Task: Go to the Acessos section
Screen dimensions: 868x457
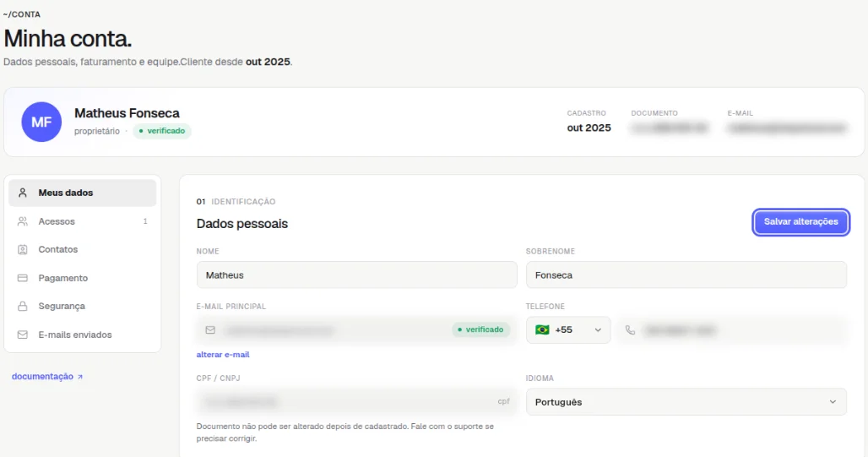Action: [x=83, y=221]
